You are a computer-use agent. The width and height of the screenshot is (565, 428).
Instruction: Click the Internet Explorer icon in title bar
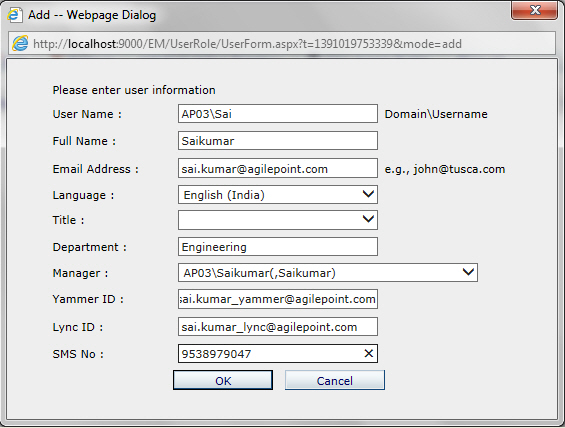click(15, 15)
